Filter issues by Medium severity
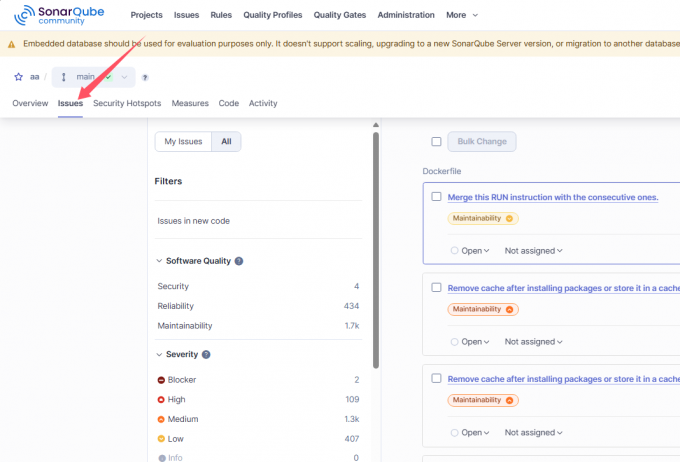This screenshot has width=680, height=462. (258, 419)
